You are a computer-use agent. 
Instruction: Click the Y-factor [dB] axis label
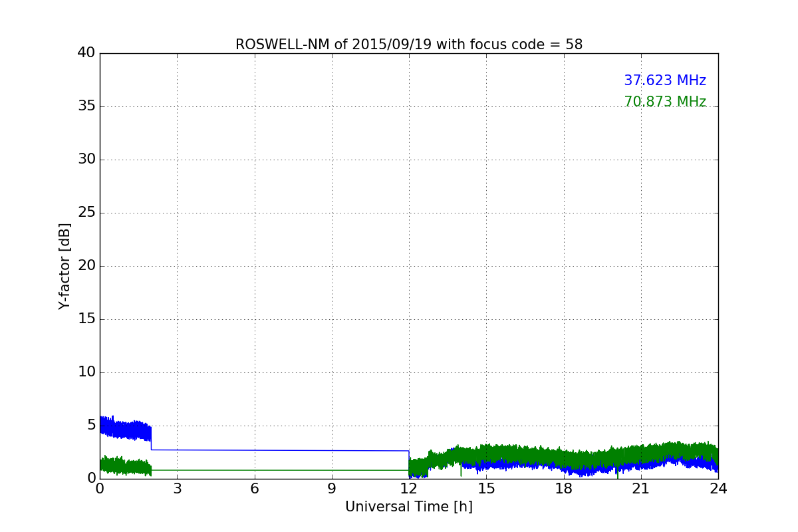65,266
